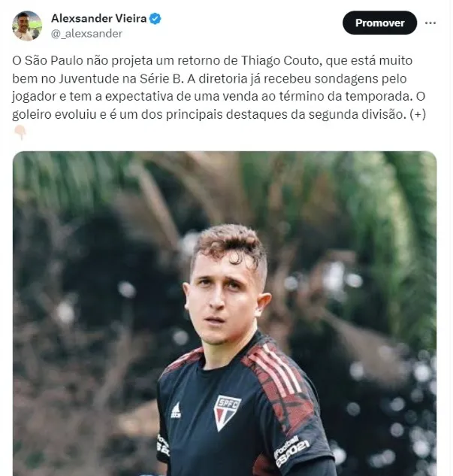Viewport: 453px width, 476px height.
Task: Open the three-dot more options menu
Action: [x=430, y=23]
